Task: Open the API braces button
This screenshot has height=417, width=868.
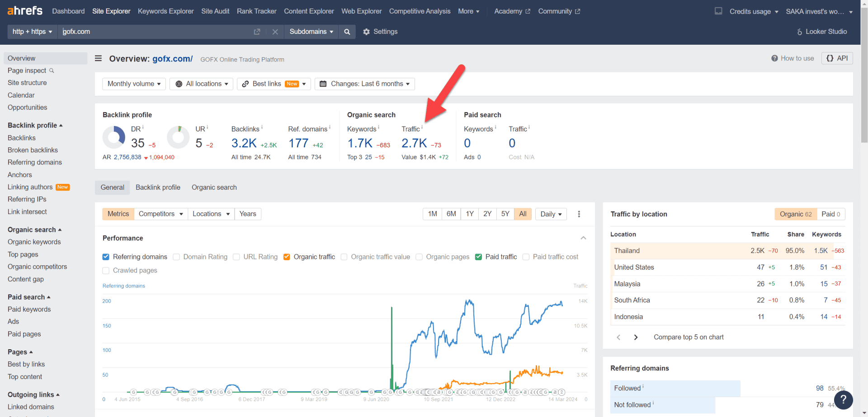Action: point(837,58)
